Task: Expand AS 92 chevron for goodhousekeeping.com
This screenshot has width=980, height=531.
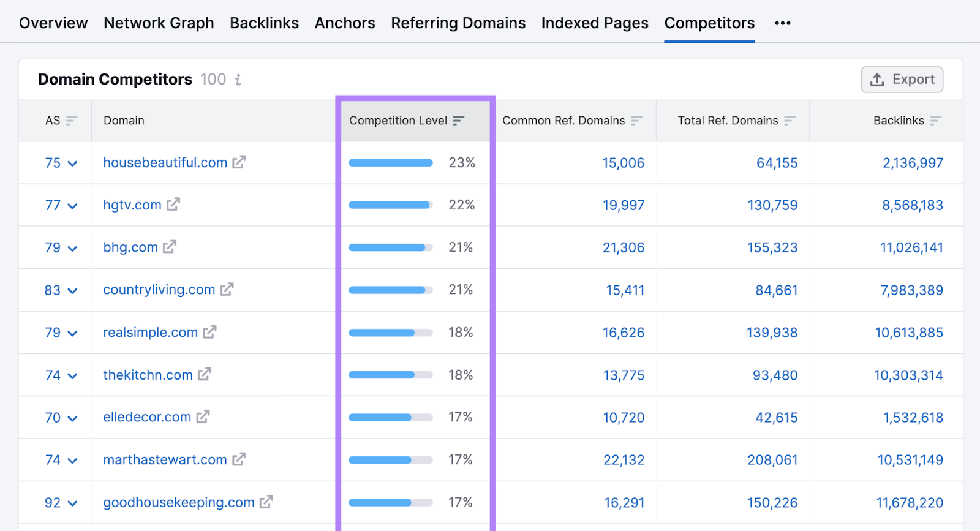Action: coord(72,503)
